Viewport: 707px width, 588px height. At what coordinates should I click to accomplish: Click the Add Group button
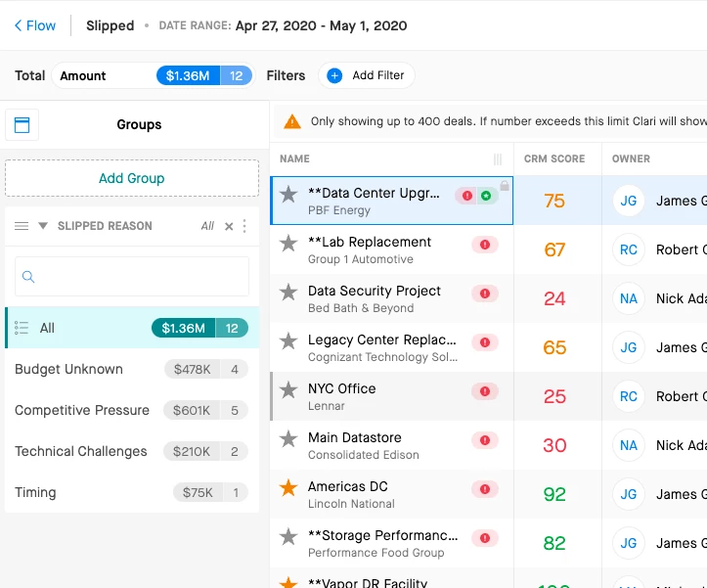point(132,178)
